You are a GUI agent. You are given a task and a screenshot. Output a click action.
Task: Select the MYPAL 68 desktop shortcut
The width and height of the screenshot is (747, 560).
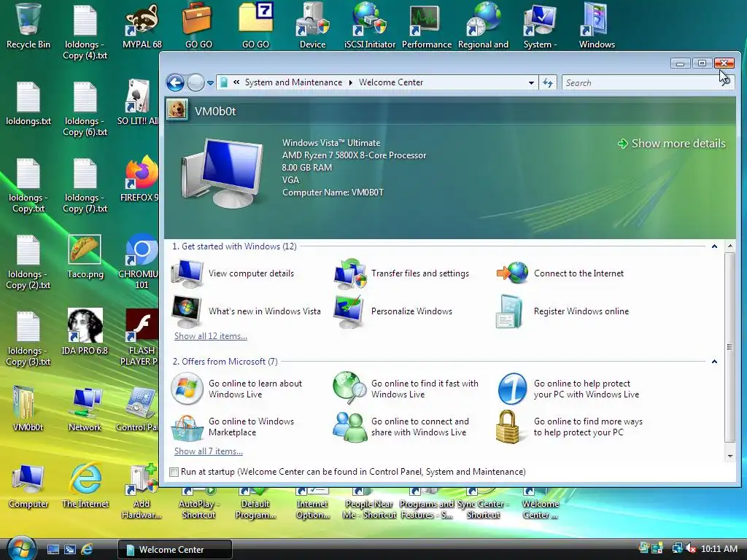point(142,26)
